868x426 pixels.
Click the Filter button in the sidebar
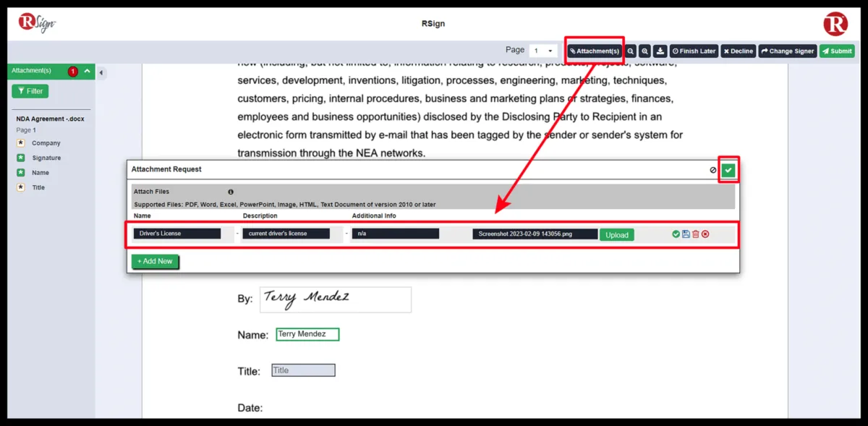click(30, 91)
